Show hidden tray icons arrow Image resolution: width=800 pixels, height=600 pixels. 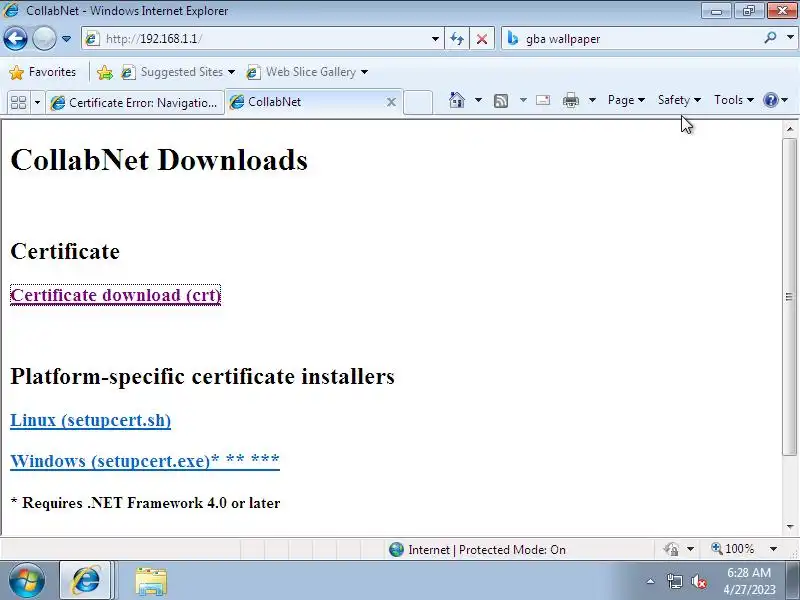[x=651, y=581]
